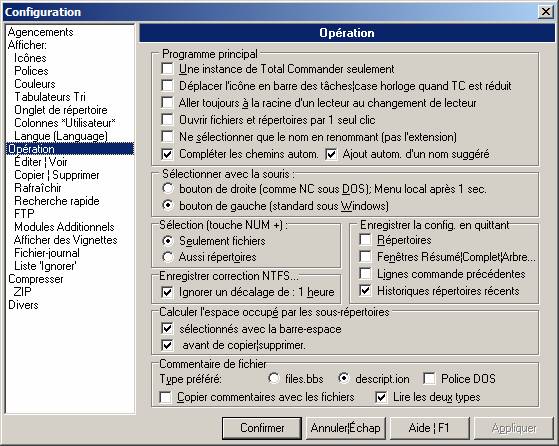Click the 'Annuler|Échap' button
The image size is (559, 446).
tap(345, 427)
